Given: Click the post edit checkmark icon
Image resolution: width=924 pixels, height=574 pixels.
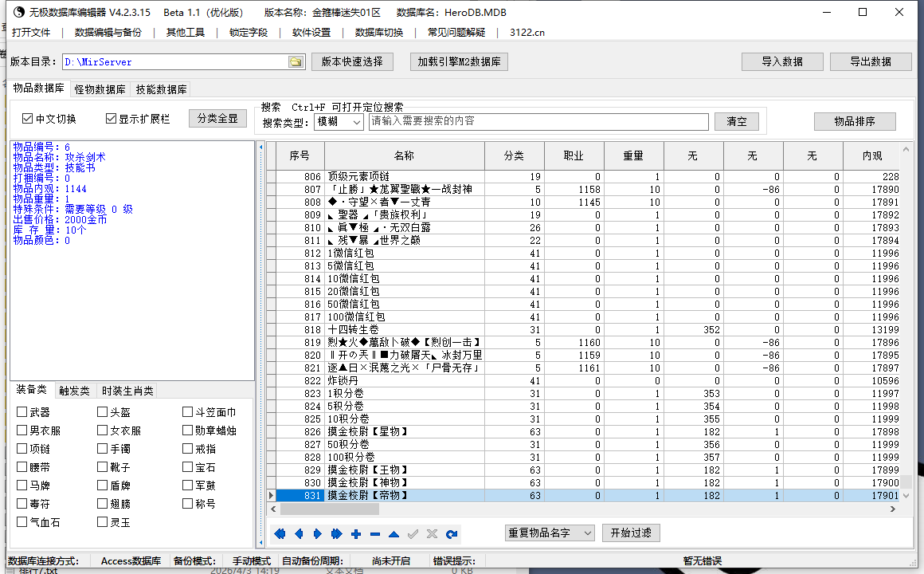Looking at the screenshot, I should click(x=413, y=534).
